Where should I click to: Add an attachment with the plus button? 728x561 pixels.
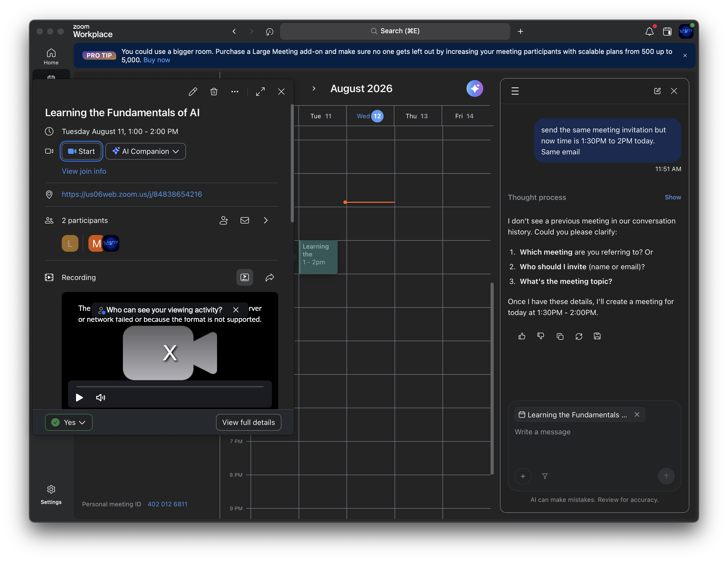pyautogui.click(x=523, y=476)
